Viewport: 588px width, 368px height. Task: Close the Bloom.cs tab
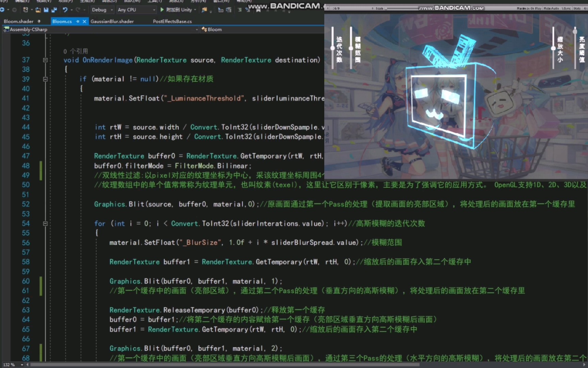pos(84,21)
